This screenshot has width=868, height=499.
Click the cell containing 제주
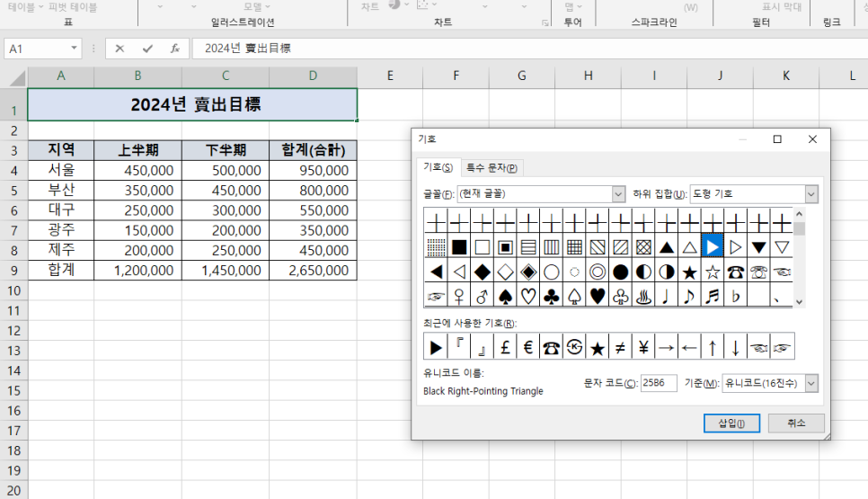pos(61,250)
